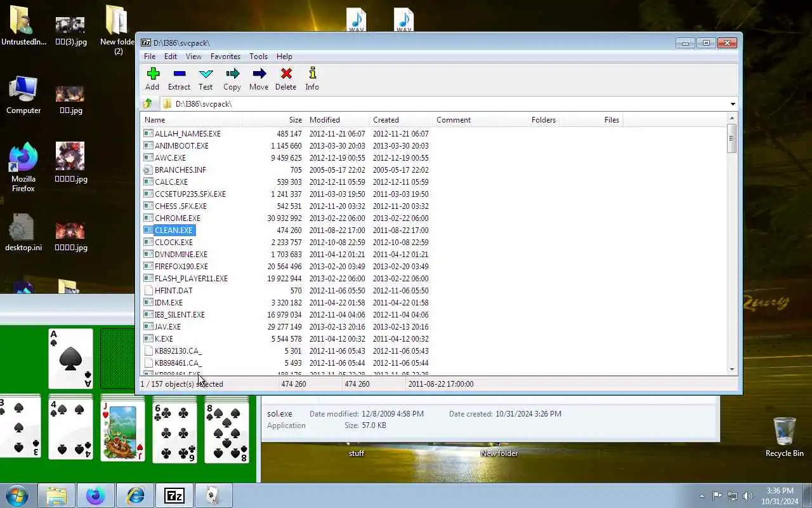Click the Folders column header
Screen dimensions: 812x508
click(x=527, y=120)
